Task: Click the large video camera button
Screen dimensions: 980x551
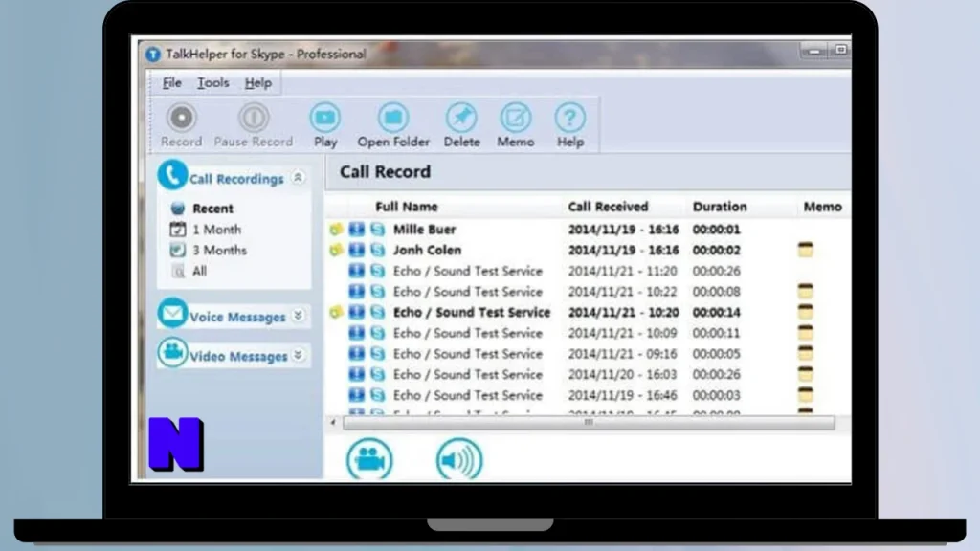Action: click(369, 460)
